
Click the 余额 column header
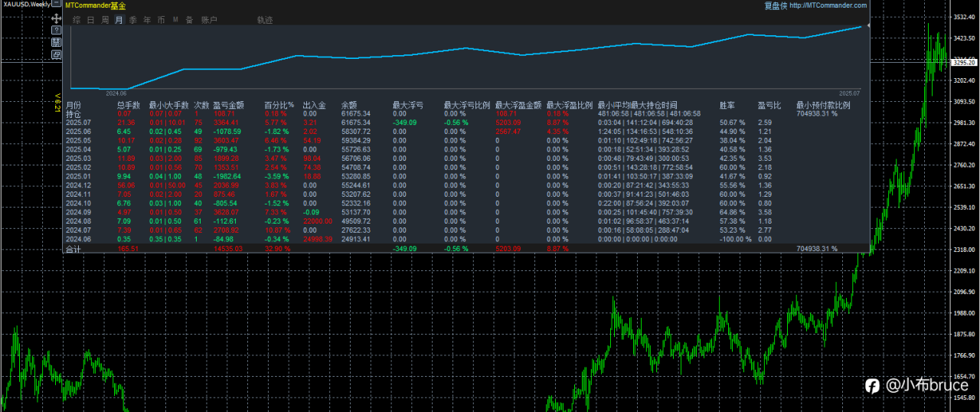tap(348, 105)
